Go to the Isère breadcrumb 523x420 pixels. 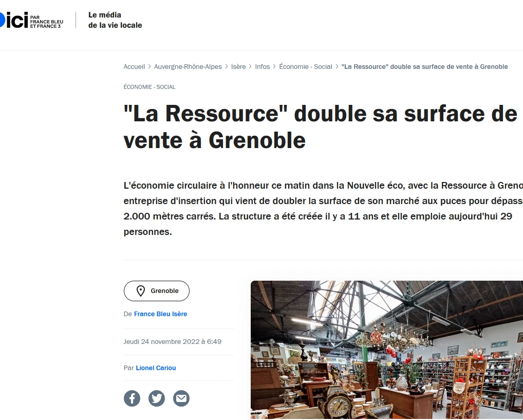238,66
